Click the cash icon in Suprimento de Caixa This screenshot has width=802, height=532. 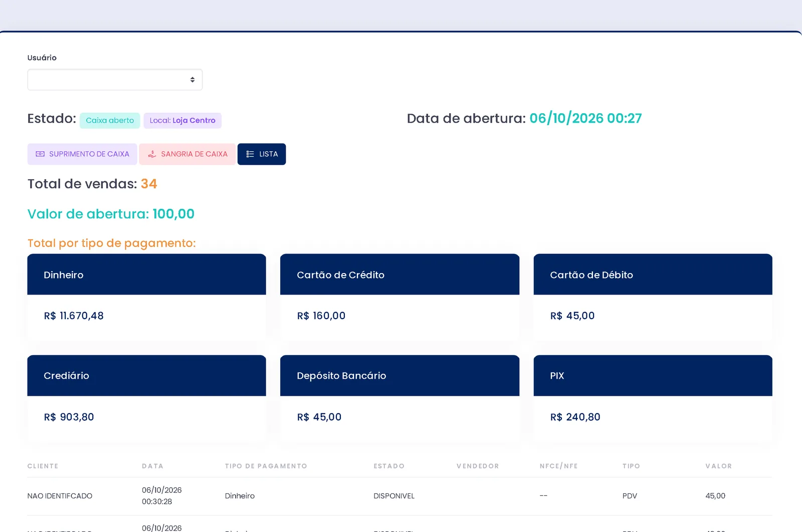(40, 154)
